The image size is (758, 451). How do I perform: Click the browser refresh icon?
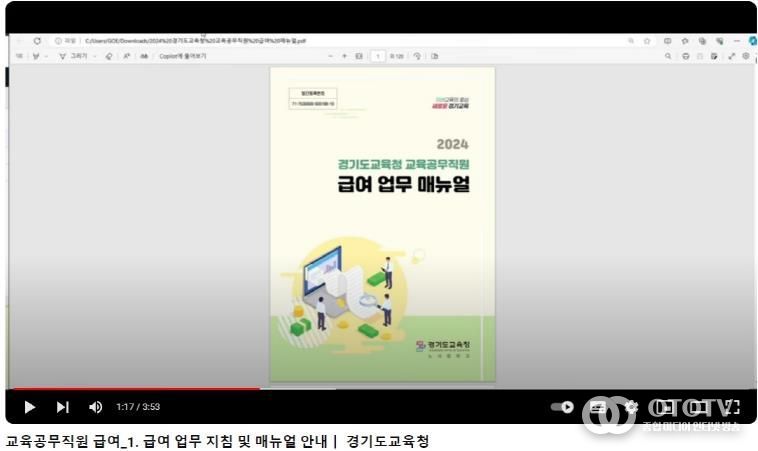(x=37, y=41)
